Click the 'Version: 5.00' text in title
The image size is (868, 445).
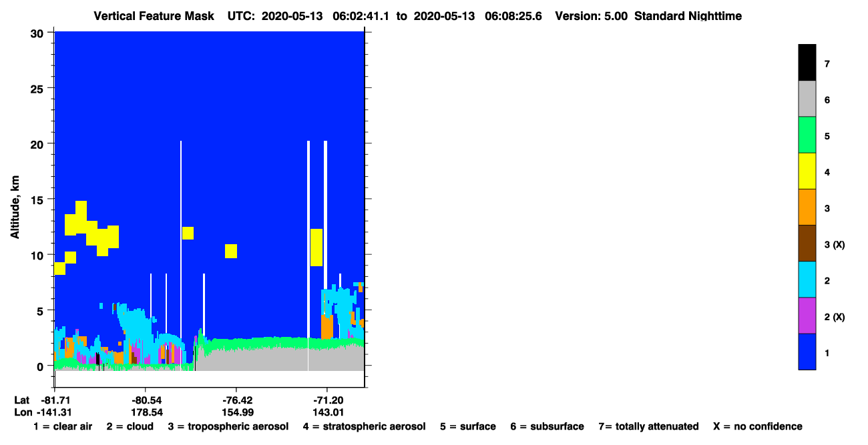click(591, 15)
